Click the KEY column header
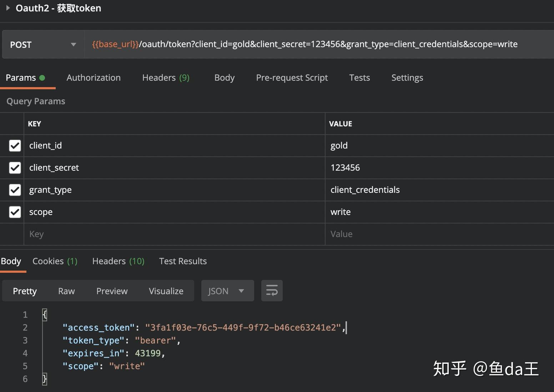Screen dimensions: 554x392 (35, 124)
